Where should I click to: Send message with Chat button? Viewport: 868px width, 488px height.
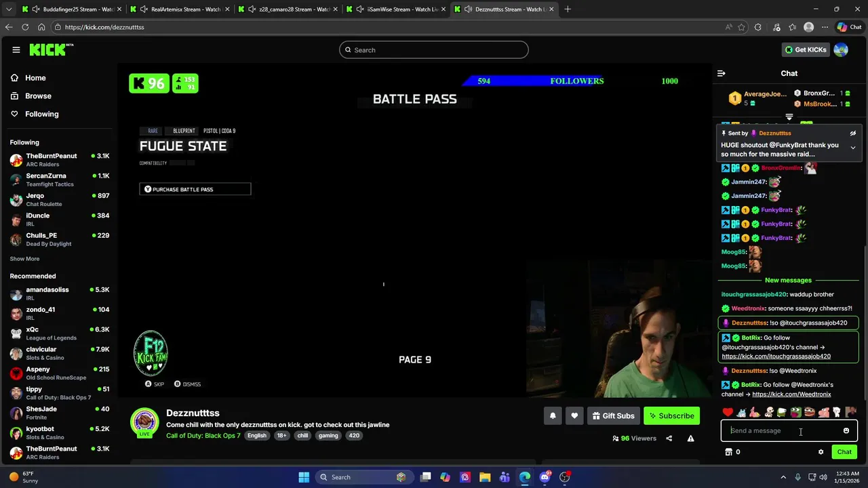(x=844, y=452)
